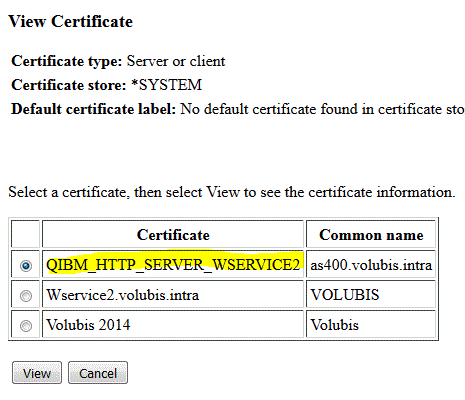This screenshot has width=465, height=400.
Task: Click the Volubis 2014 certificate cell
Action: [173, 325]
